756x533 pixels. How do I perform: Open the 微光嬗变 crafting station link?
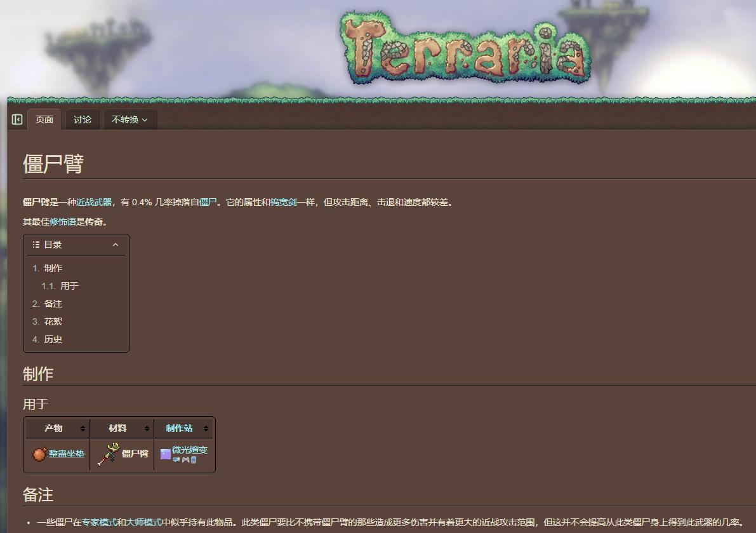click(190, 450)
